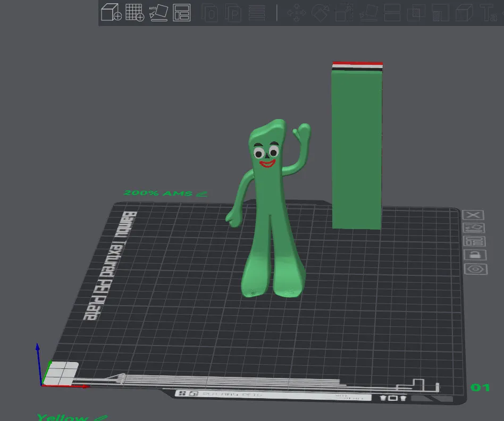Select the Rotate tool
This screenshot has width=504, height=421.
click(321, 13)
